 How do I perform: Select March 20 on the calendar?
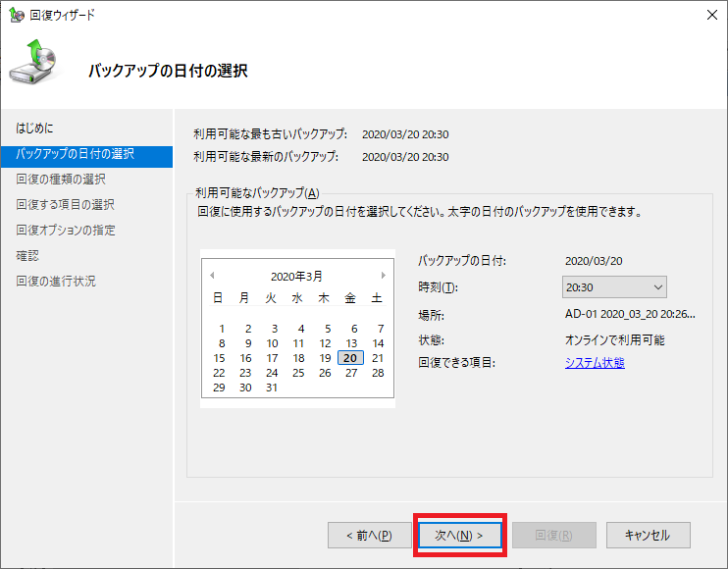point(351,358)
